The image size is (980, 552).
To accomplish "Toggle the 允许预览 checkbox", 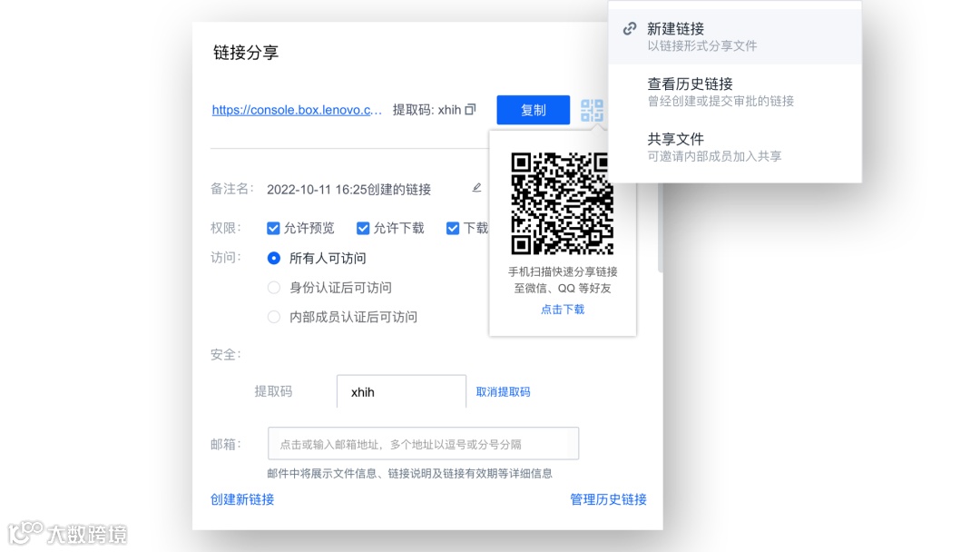I will pyautogui.click(x=273, y=228).
